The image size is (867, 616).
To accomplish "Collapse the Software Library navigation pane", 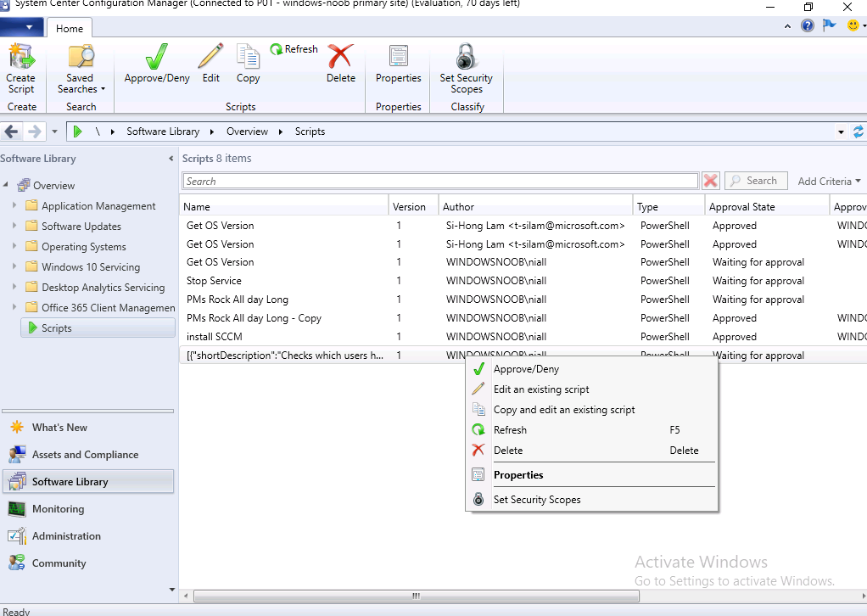I will [171, 159].
